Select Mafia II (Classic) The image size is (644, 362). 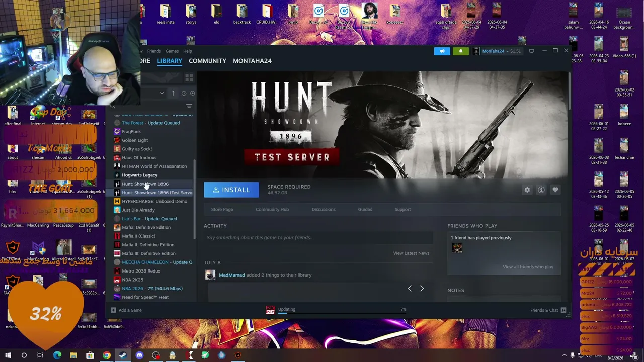138,236
